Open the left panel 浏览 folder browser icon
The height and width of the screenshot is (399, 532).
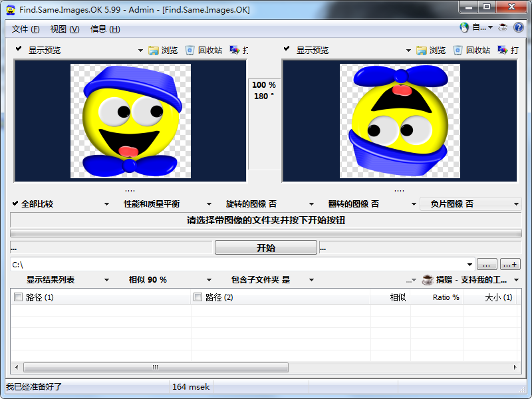153,49
